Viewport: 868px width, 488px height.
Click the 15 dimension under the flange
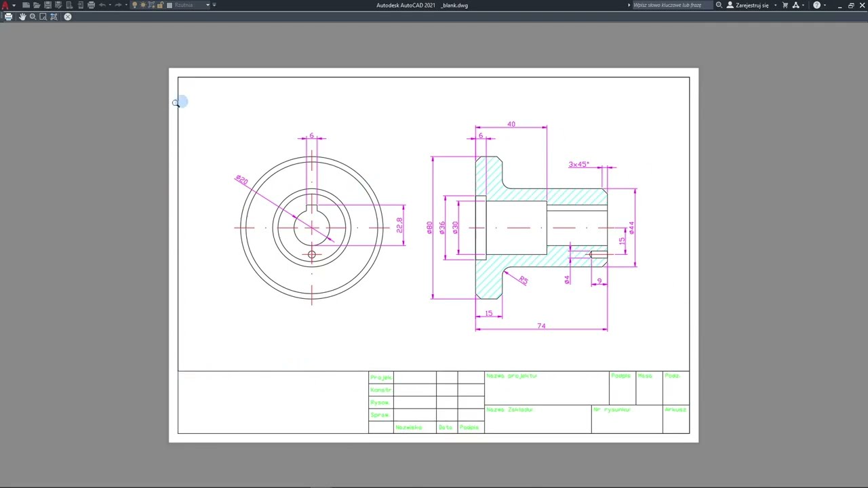coord(489,313)
